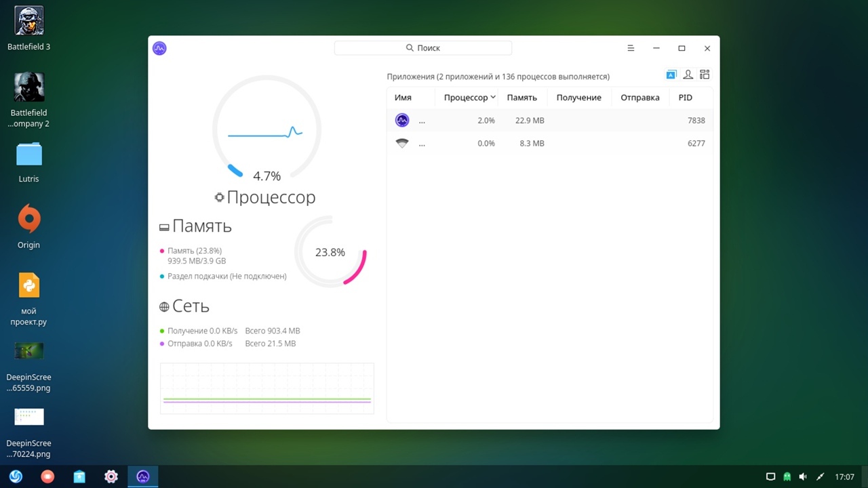Click into the Поиск search field

pos(423,48)
